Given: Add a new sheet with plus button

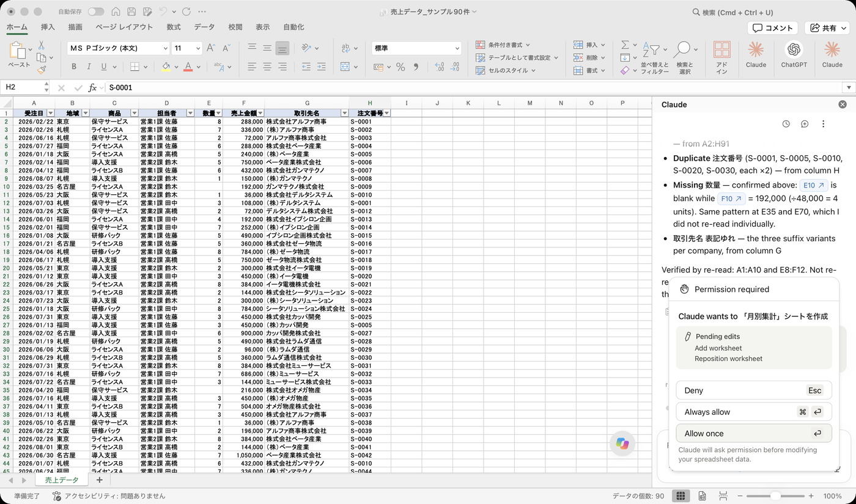Looking at the screenshot, I should (100, 480).
